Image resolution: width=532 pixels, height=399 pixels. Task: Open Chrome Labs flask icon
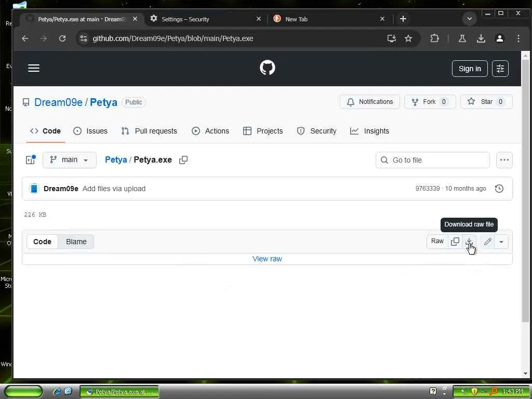tap(462, 38)
